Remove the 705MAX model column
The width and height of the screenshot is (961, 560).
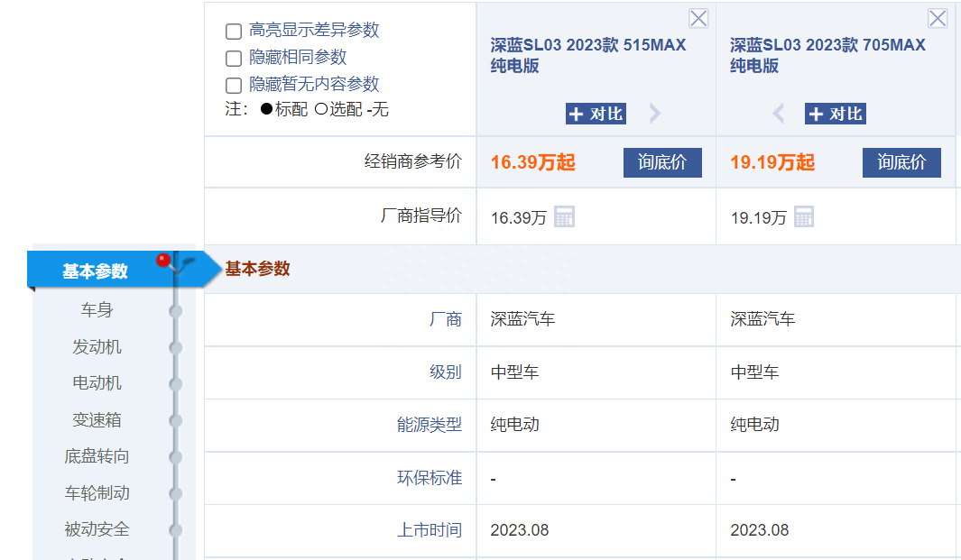pos(938,18)
